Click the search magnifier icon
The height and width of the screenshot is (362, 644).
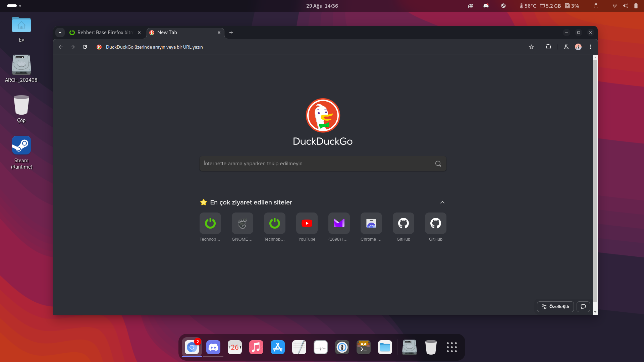[438, 164]
